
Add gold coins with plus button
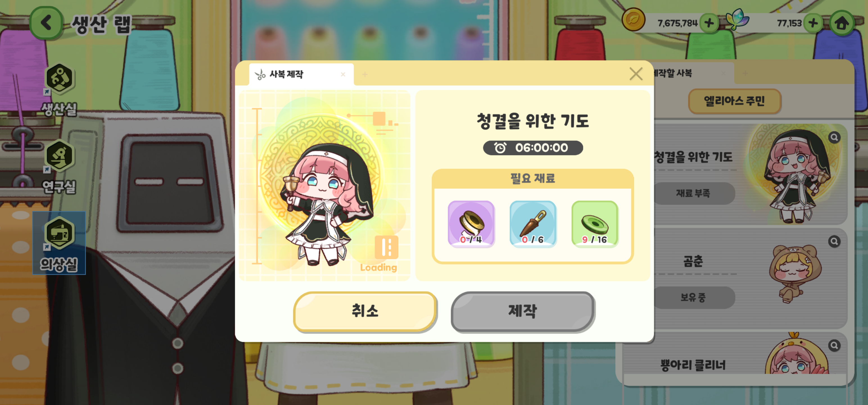pos(709,23)
